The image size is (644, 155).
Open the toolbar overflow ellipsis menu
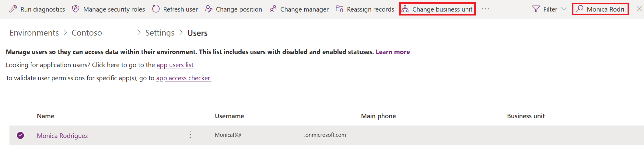coord(485,9)
